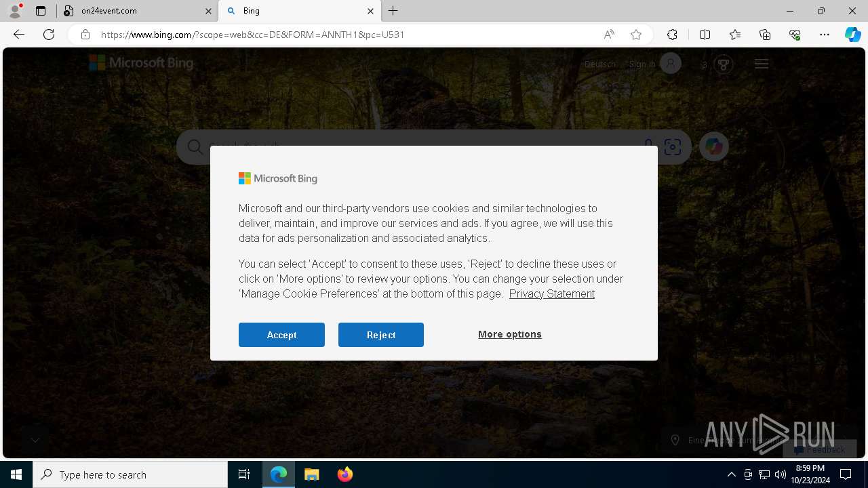Reject cookies in the Bing dialog
The image size is (868, 488).
click(381, 335)
